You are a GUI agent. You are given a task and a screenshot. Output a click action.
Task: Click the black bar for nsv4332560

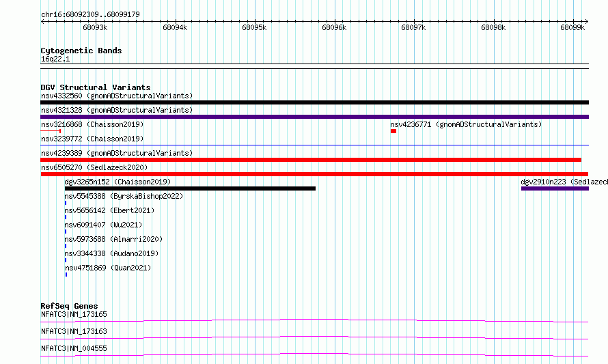click(314, 102)
